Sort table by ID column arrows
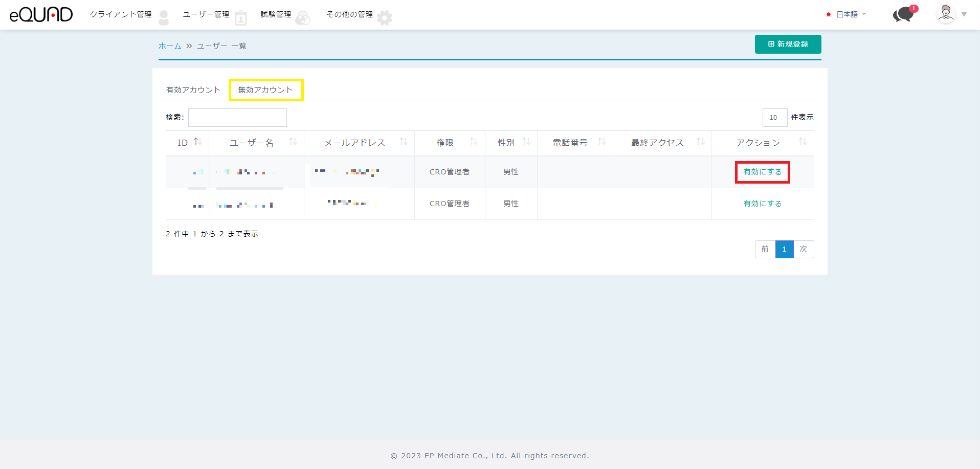 pos(197,142)
